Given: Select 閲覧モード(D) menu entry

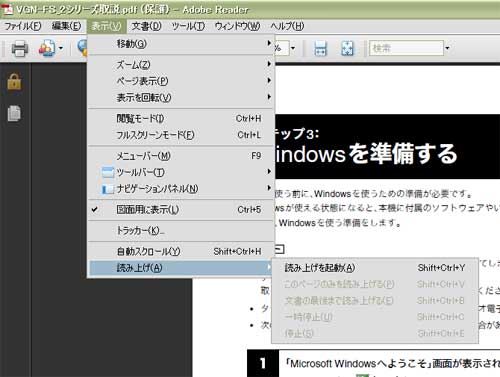Looking at the screenshot, I should (x=181, y=118).
